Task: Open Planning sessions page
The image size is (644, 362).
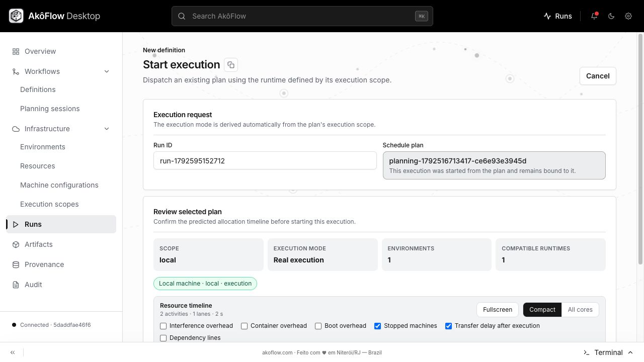Action: (x=50, y=109)
